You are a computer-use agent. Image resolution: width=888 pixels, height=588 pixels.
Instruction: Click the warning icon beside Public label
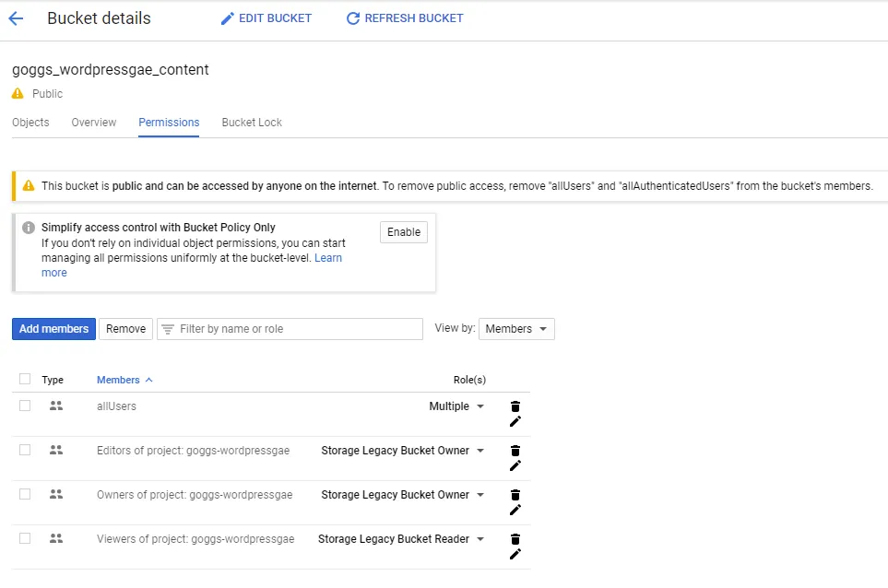[16, 93]
